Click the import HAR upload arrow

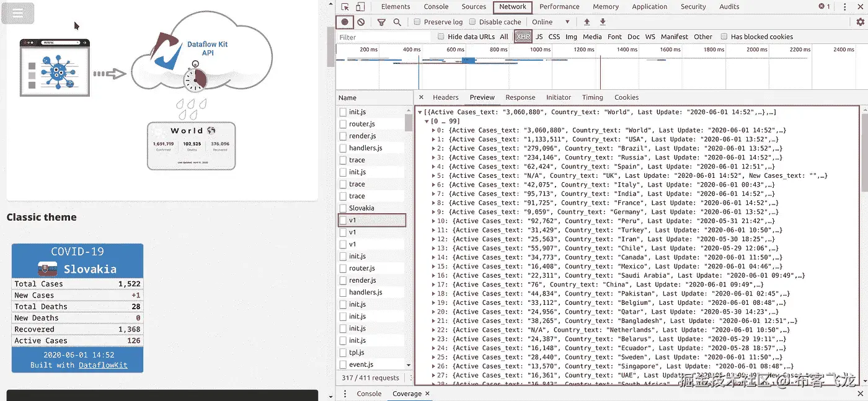click(x=587, y=22)
